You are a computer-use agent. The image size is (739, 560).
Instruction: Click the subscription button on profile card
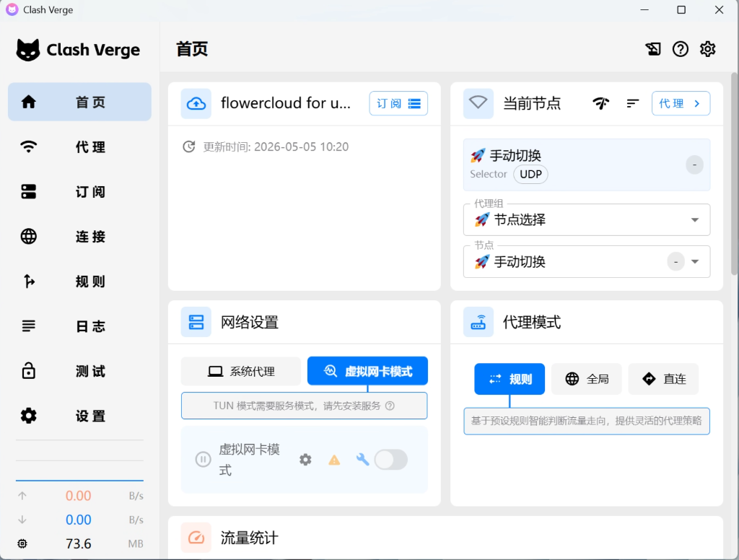click(x=398, y=103)
